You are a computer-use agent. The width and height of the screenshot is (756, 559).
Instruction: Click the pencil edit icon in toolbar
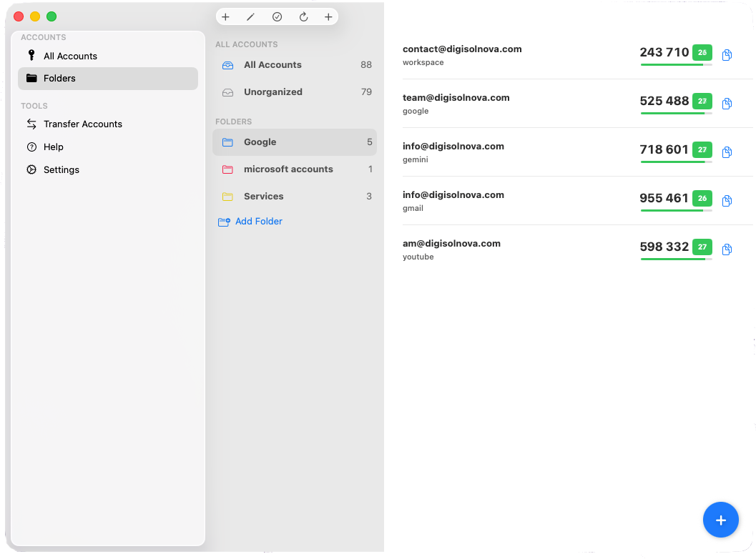tap(251, 16)
